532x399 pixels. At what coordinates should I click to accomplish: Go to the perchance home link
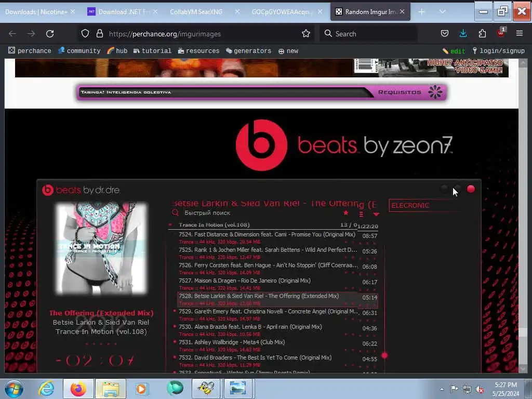point(30,51)
